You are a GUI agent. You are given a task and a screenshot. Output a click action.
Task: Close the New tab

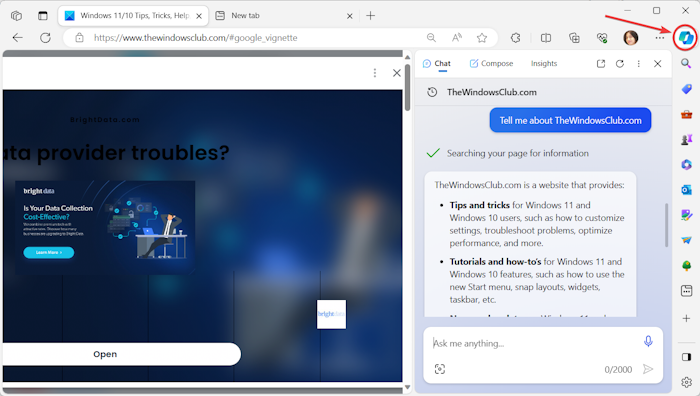click(x=350, y=16)
